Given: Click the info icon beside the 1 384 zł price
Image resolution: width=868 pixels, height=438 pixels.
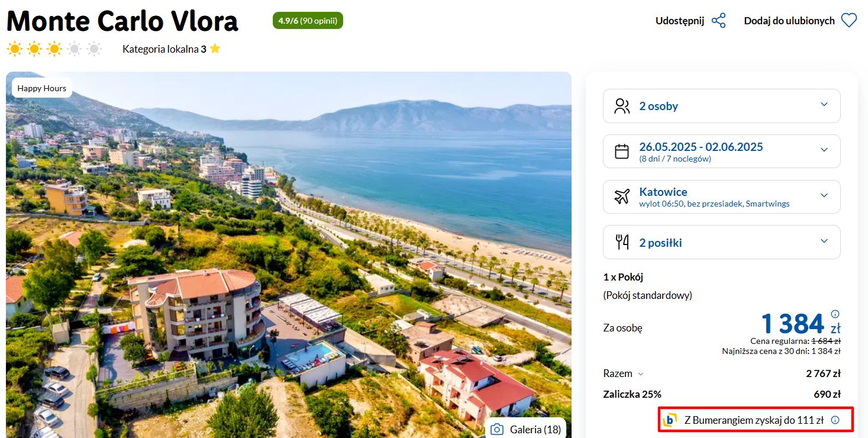Looking at the screenshot, I should (835, 314).
